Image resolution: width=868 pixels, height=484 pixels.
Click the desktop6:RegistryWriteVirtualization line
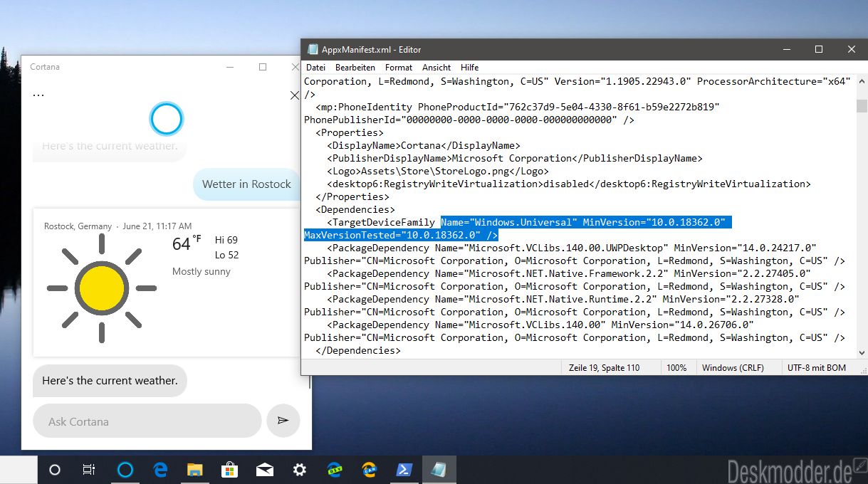tap(569, 184)
